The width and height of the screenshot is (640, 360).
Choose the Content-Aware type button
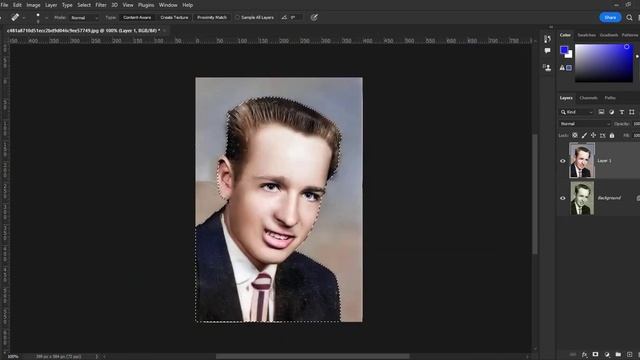pos(137,18)
